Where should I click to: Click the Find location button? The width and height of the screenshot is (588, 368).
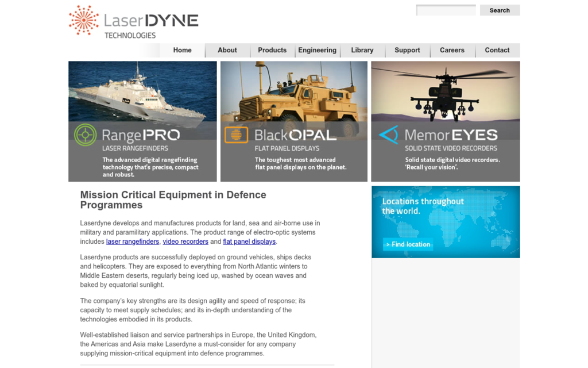[x=408, y=244]
